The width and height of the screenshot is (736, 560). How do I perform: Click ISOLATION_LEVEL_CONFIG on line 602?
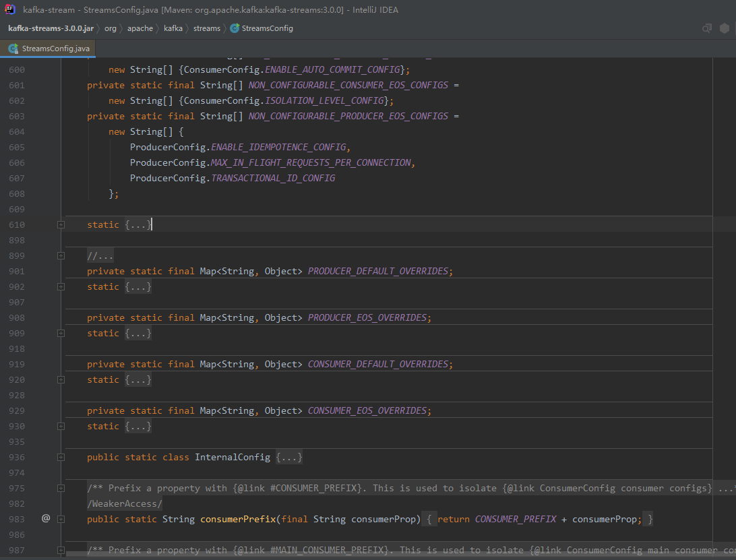[324, 101]
